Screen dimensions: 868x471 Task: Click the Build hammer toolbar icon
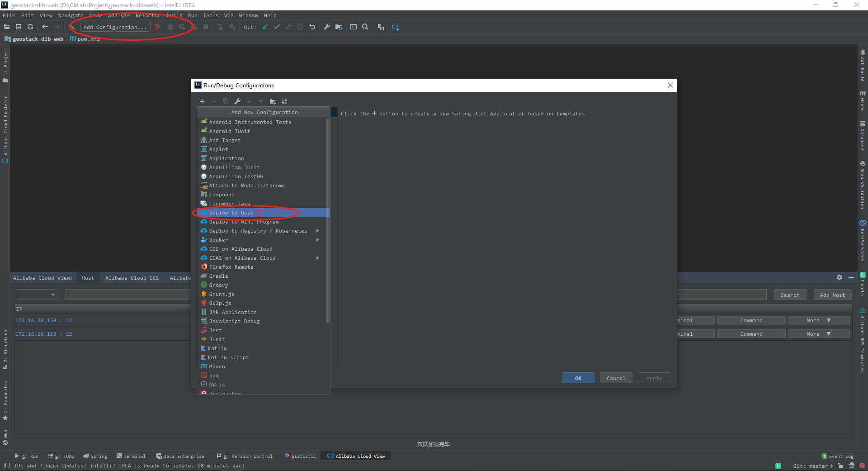(x=72, y=27)
